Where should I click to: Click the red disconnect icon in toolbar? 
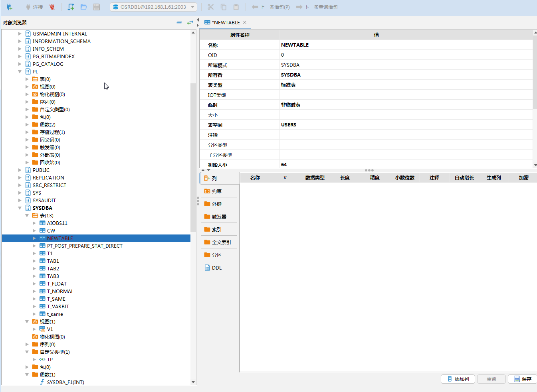coord(52,7)
